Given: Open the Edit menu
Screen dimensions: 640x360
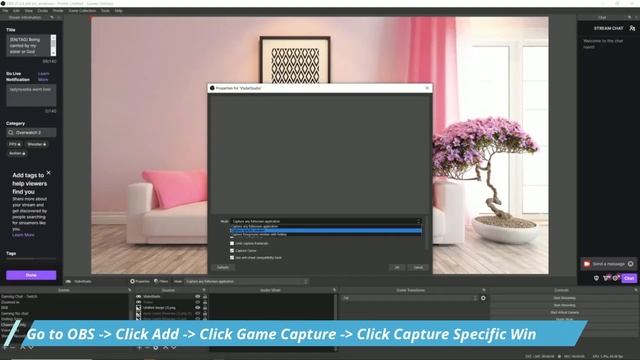Looking at the screenshot, I should [x=16, y=11].
